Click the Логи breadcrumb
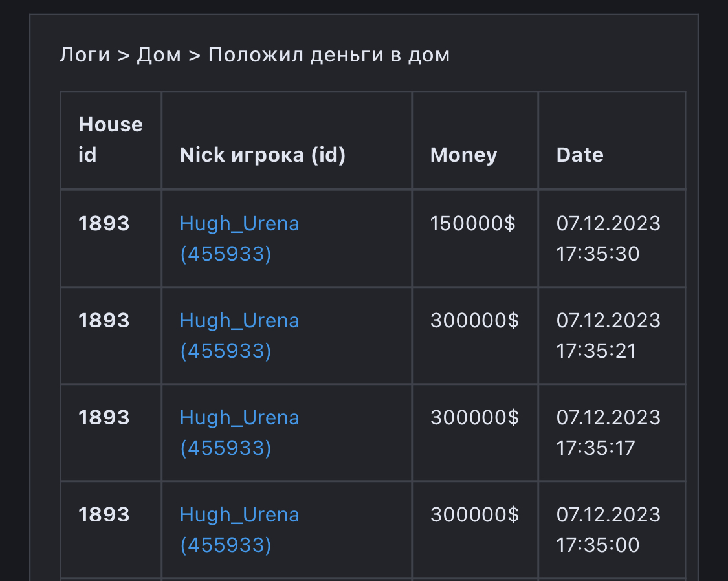This screenshot has height=581, width=728. pos(85,55)
